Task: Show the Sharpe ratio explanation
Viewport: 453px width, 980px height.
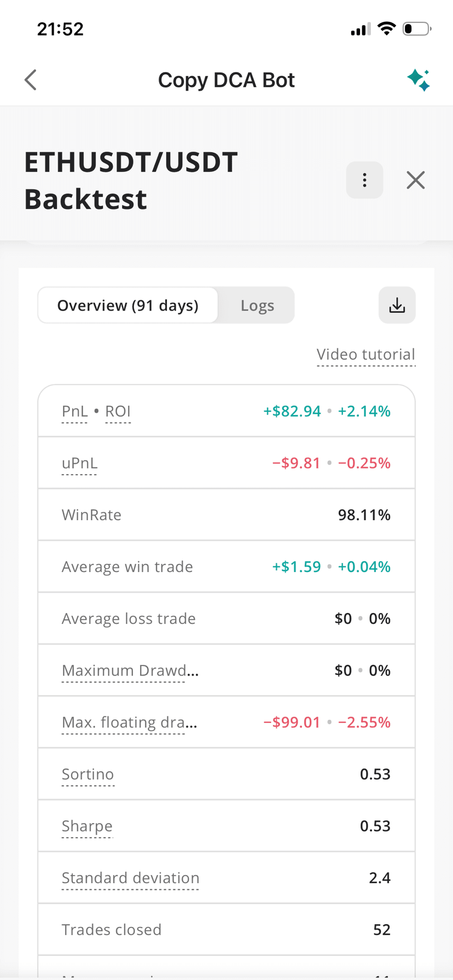Action: click(x=87, y=826)
